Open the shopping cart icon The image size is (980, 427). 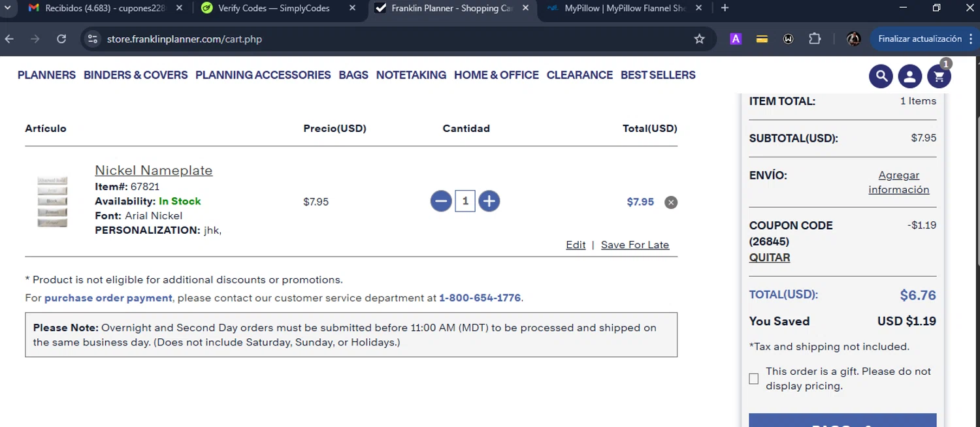[x=939, y=76]
